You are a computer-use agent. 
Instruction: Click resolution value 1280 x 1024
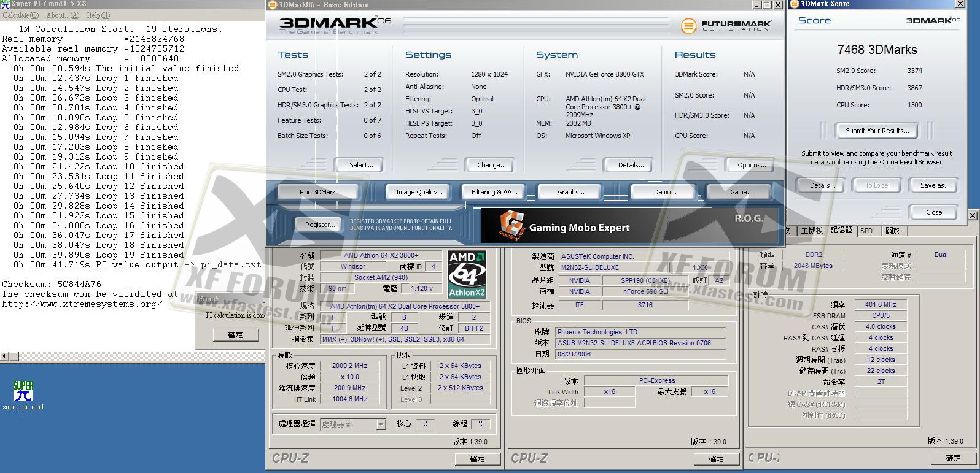[489, 74]
